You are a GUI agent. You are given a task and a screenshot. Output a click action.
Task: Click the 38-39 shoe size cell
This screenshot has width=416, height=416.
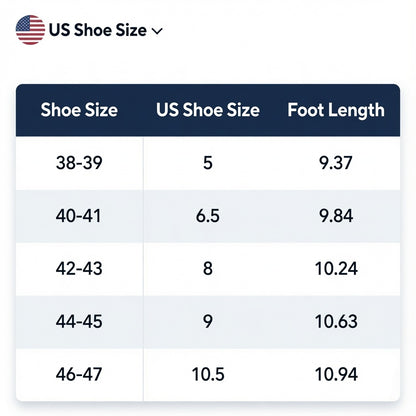point(79,163)
